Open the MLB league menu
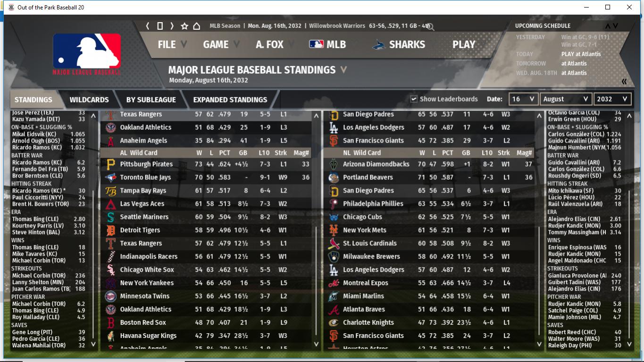 pyautogui.click(x=327, y=44)
